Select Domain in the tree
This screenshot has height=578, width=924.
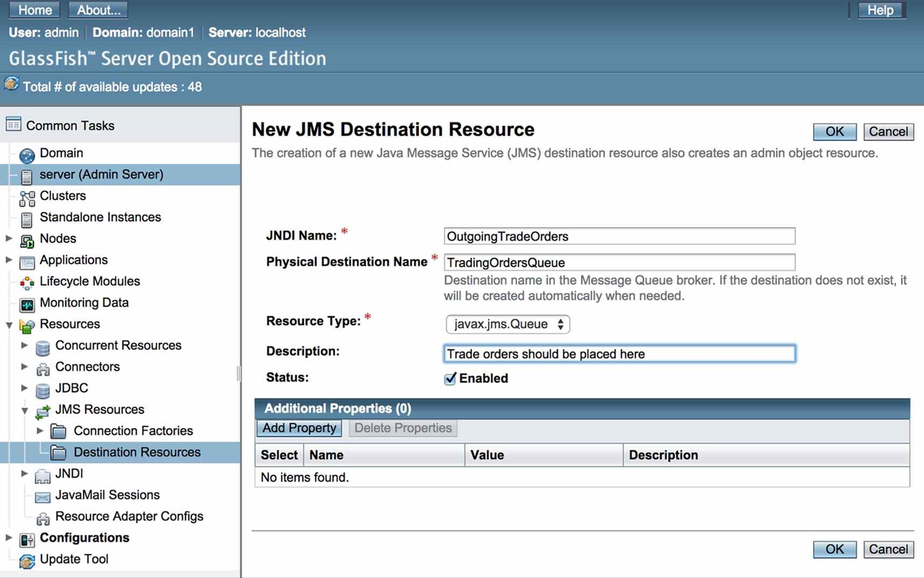click(x=61, y=153)
